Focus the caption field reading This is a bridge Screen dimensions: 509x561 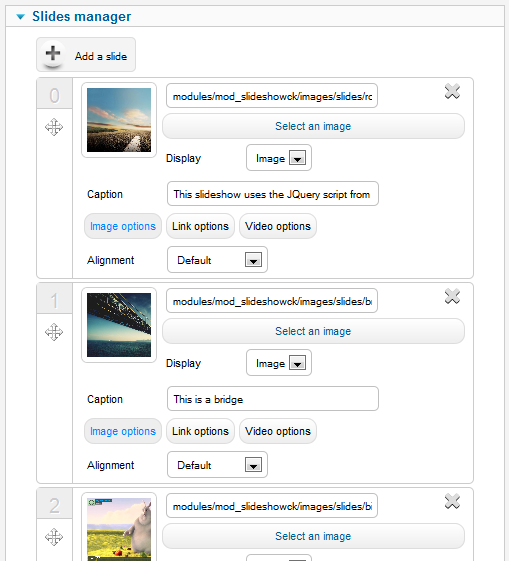pyautogui.click(x=273, y=399)
